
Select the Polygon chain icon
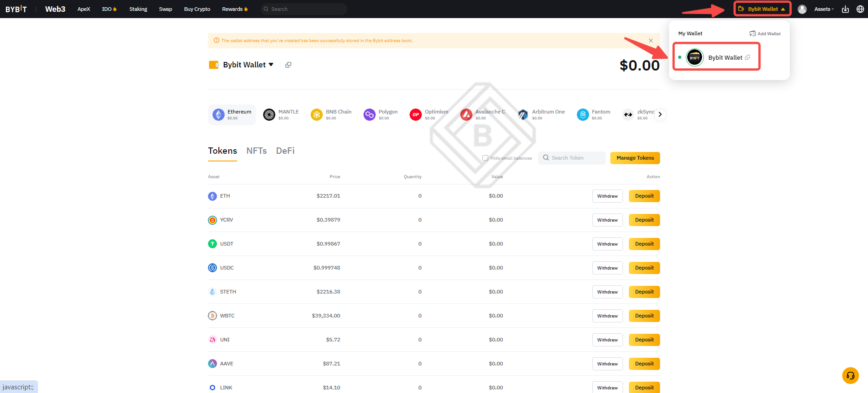pyautogui.click(x=369, y=115)
